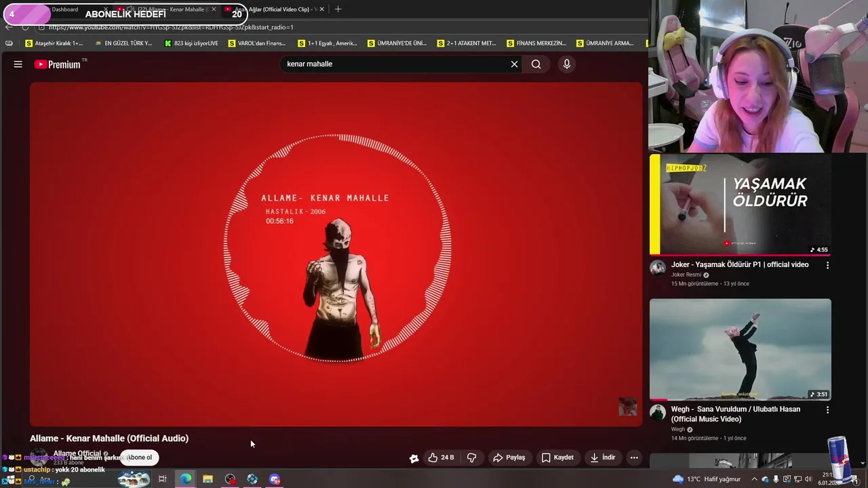Viewport: 868px width, 488px height.
Task: Open ÜMRANİYE ARMA... bookmark
Action: click(x=605, y=43)
